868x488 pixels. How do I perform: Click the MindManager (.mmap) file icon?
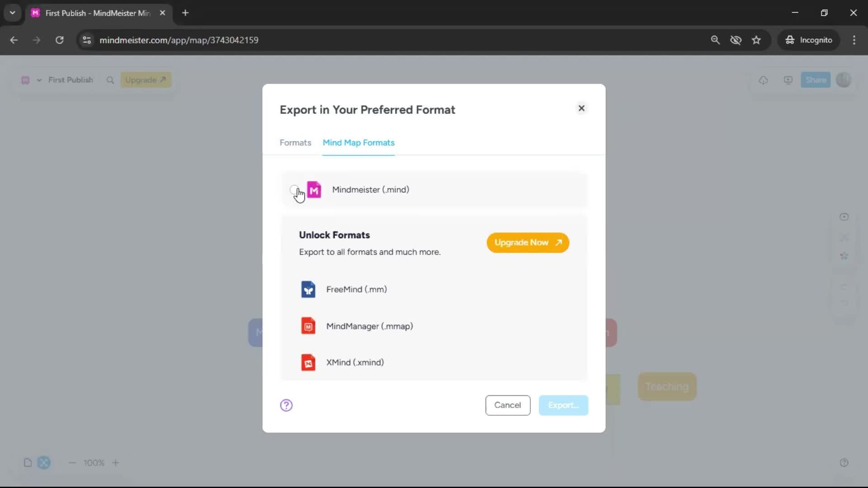308,326
